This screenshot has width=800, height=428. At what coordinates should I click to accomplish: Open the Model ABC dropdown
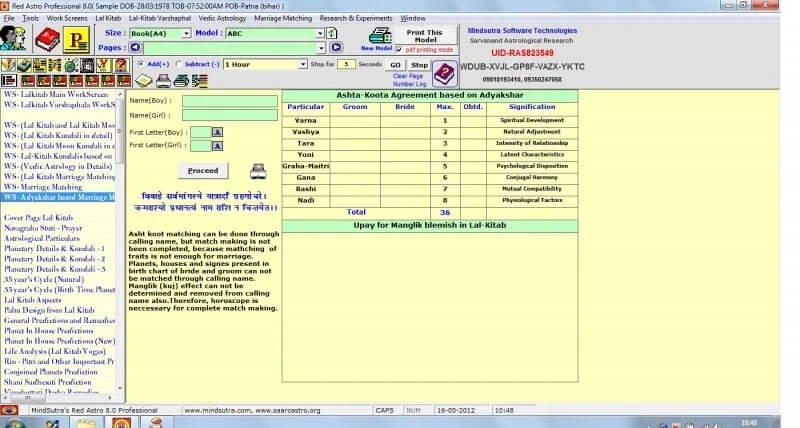pyautogui.click(x=320, y=33)
